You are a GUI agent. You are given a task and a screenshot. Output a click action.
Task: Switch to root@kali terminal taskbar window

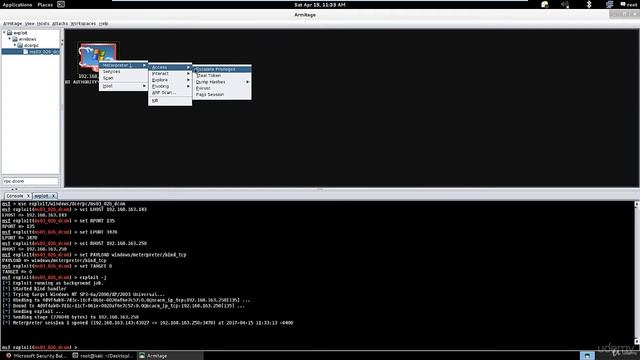(103, 356)
